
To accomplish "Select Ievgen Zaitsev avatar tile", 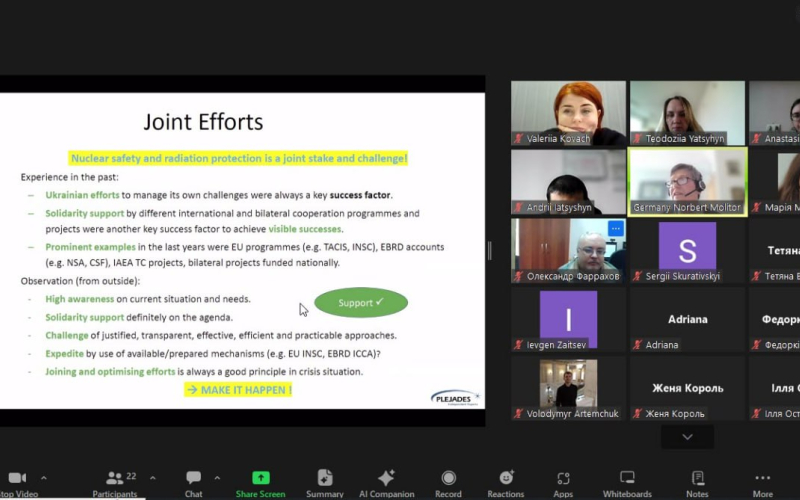I will 568,319.
